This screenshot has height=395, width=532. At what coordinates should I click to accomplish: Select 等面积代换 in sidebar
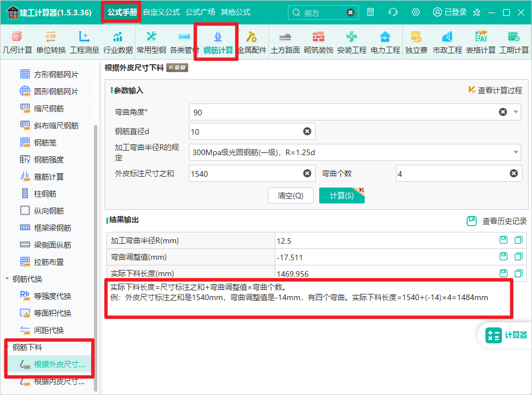pyautogui.click(x=46, y=313)
